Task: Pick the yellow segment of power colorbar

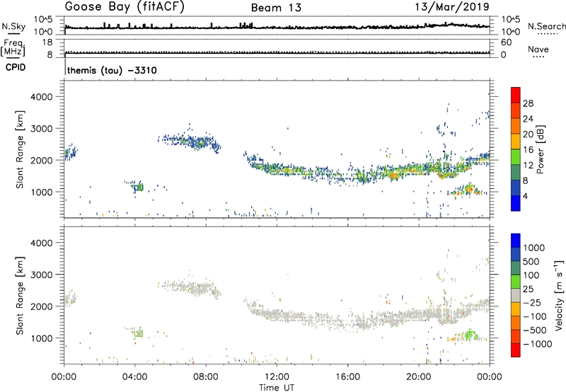Action: point(516,141)
